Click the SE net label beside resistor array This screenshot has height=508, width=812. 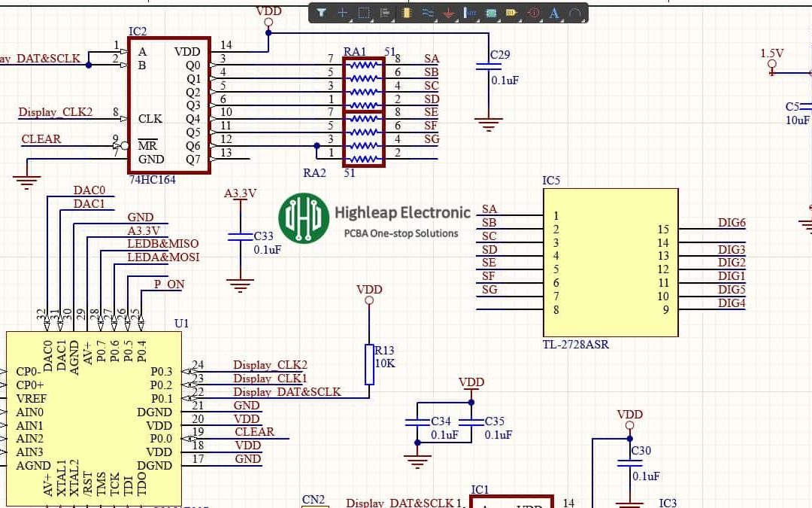[432, 112]
